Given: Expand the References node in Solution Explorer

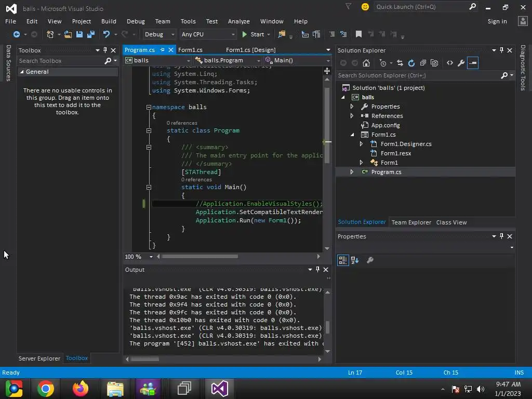Looking at the screenshot, I should point(352,116).
